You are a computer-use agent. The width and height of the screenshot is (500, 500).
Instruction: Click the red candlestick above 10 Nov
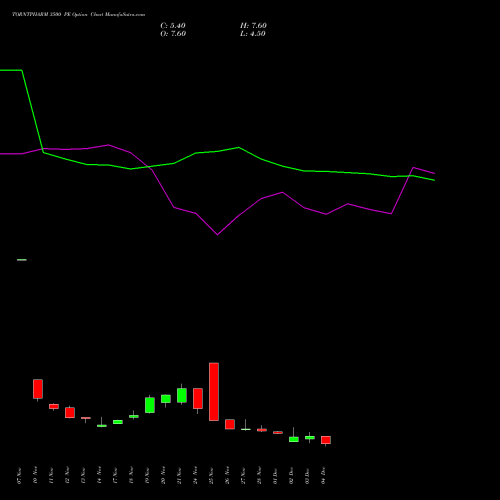[x=38, y=389]
